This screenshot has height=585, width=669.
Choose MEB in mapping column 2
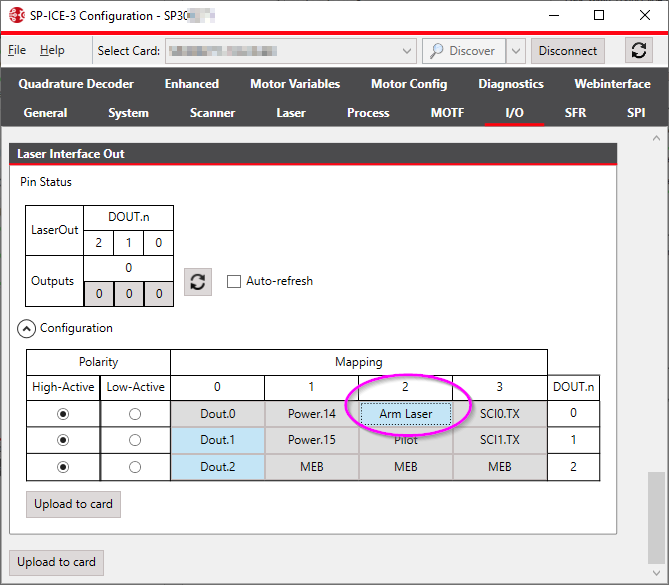click(x=406, y=467)
